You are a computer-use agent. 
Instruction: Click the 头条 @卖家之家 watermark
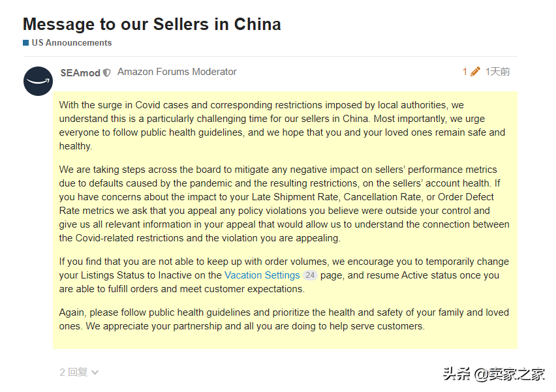[x=494, y=374]
